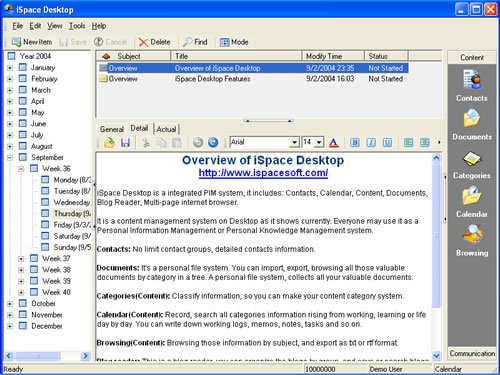Open the font size 14 dropdown
This screenshot has height=375, width=500.
pos(319,142)
